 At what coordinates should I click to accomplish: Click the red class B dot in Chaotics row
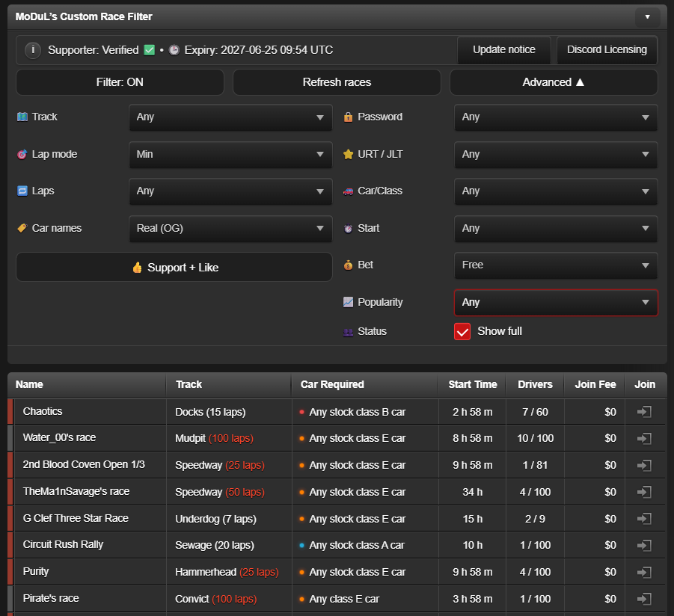pos(301,412)
